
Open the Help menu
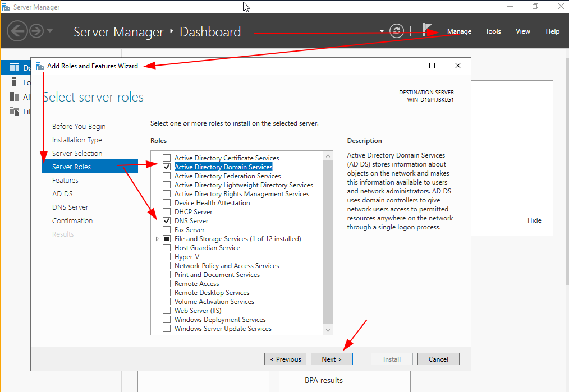click(552, 31)
